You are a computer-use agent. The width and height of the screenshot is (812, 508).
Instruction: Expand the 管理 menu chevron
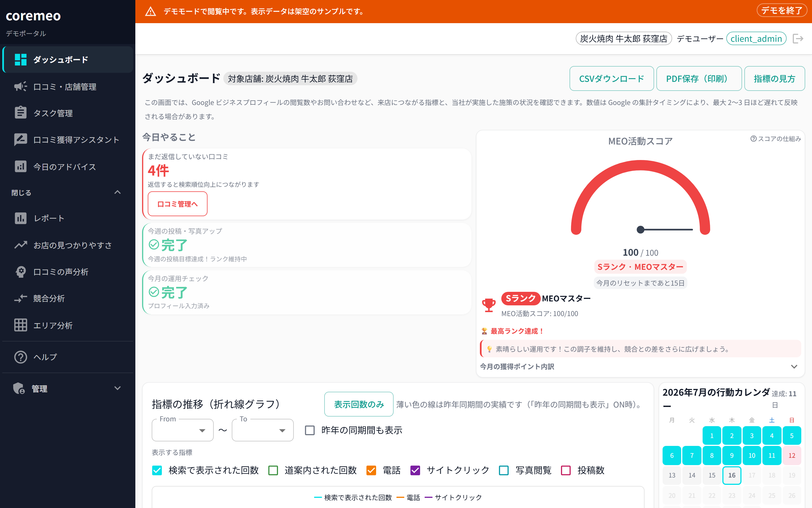coord(118,388)
